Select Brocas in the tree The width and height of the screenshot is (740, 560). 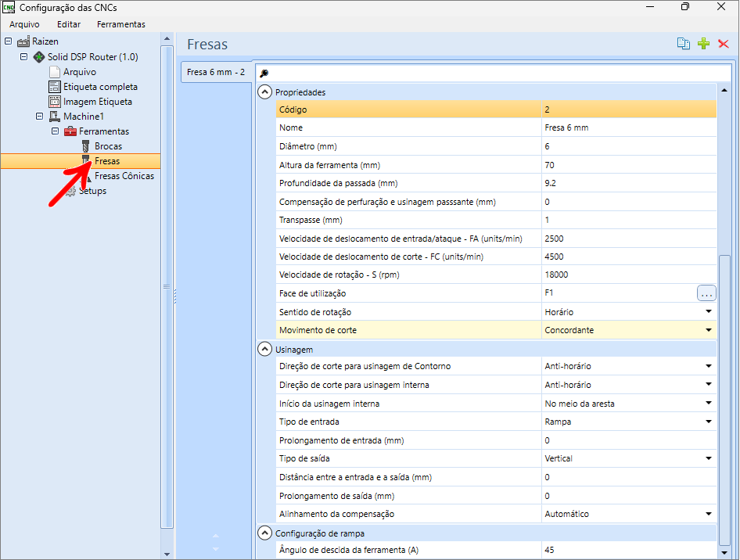coord(109,146)
